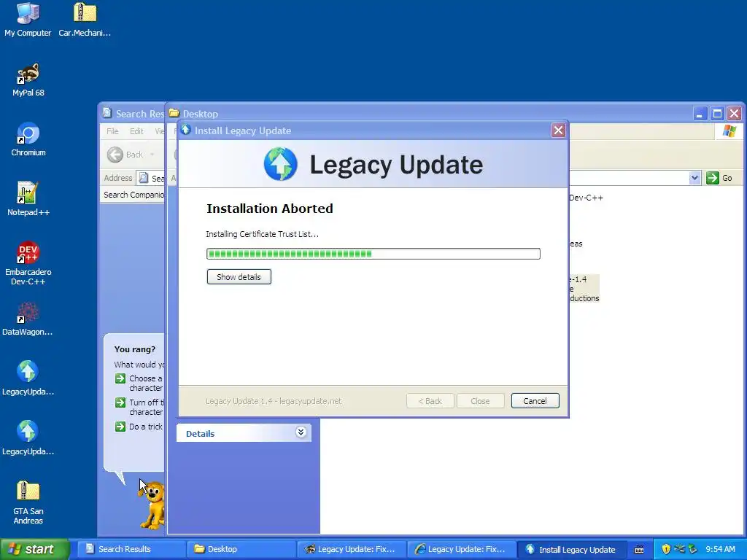Click Show details button in installer
This screenshot has height=560, width=747.
(x=239, y=276)
